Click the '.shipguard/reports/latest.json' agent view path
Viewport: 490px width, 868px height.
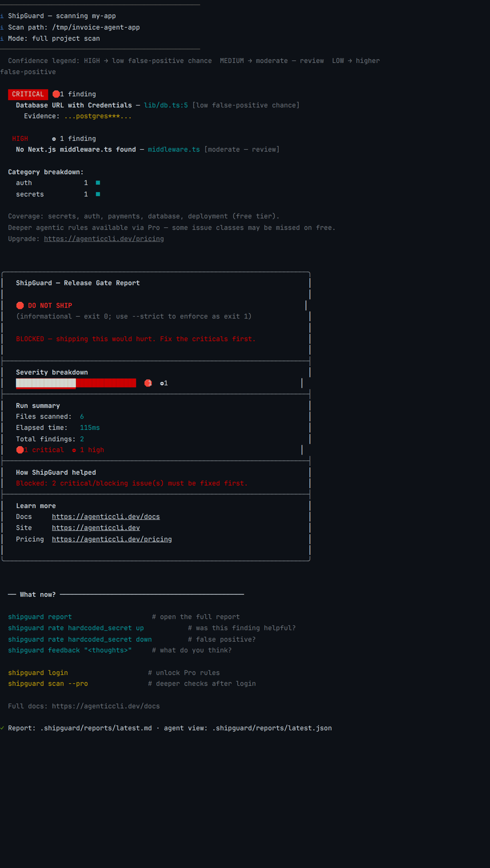coord(272,728)
